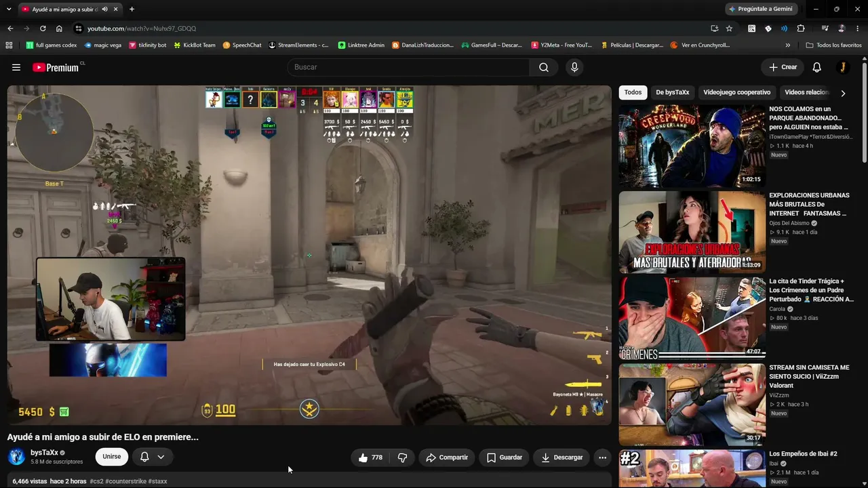Screen dimensions: 868x488
Task: Show hidden bookmarks overflow chevron
Action: [787, 45]
